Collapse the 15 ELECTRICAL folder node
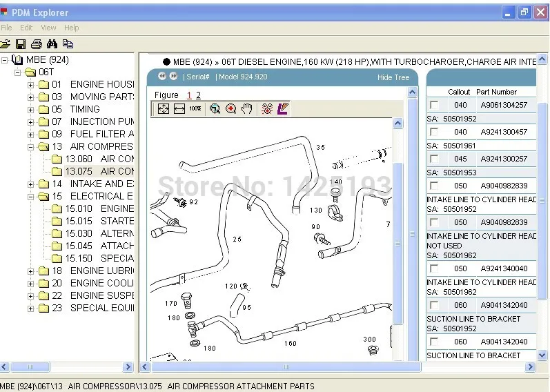The width and height of the screenshot is (550, 392). click(x=30, y=197)
